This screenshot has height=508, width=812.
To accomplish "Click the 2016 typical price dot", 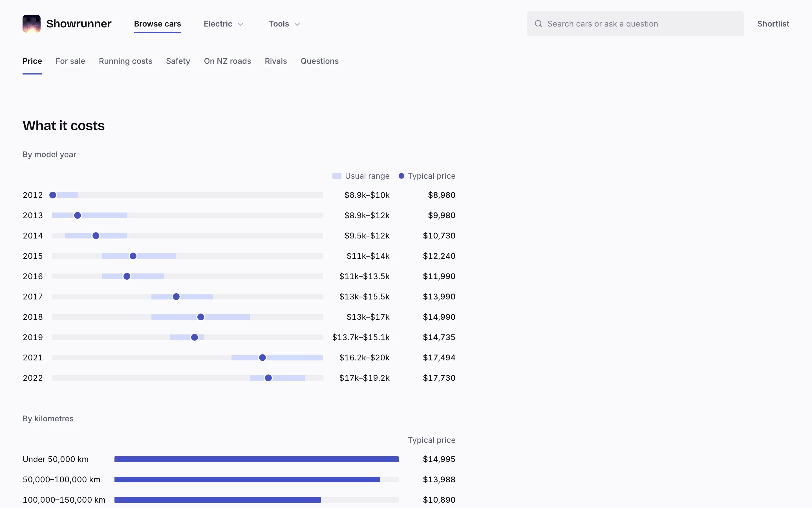I will click(127, 277).
